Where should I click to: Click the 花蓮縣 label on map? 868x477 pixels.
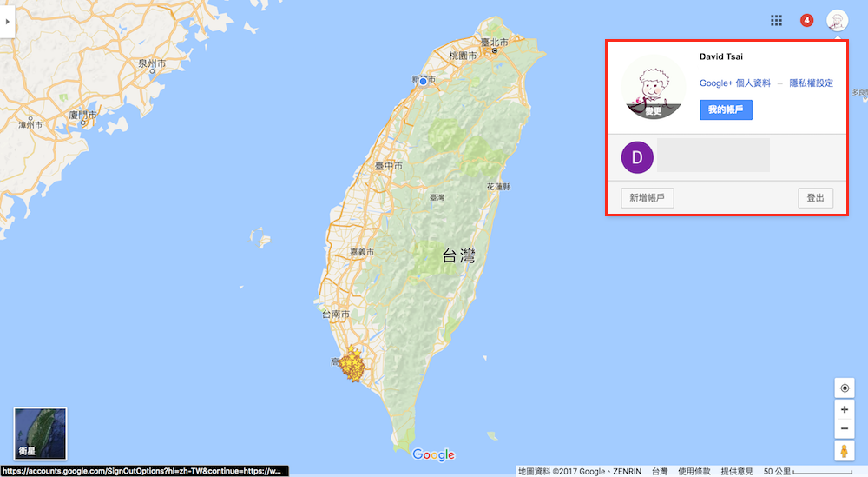(499, 187)
